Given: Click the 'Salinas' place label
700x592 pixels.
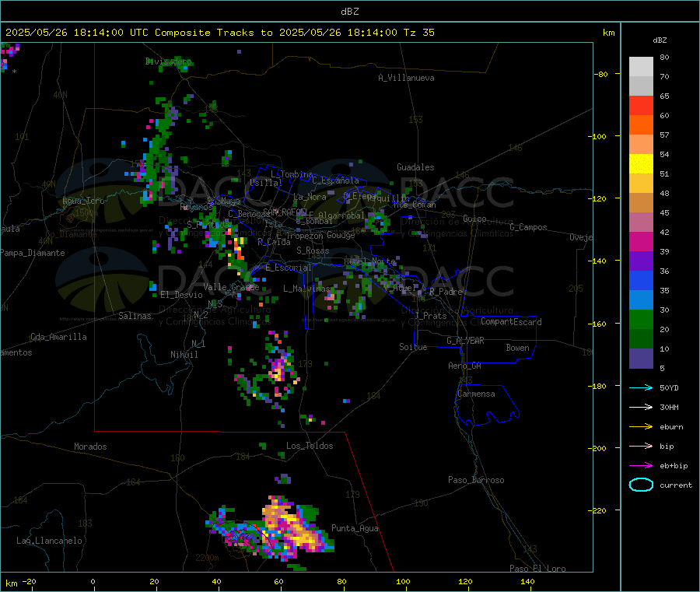Looking at the screenshot, I should pyautogui.click(x=135, y=316).
